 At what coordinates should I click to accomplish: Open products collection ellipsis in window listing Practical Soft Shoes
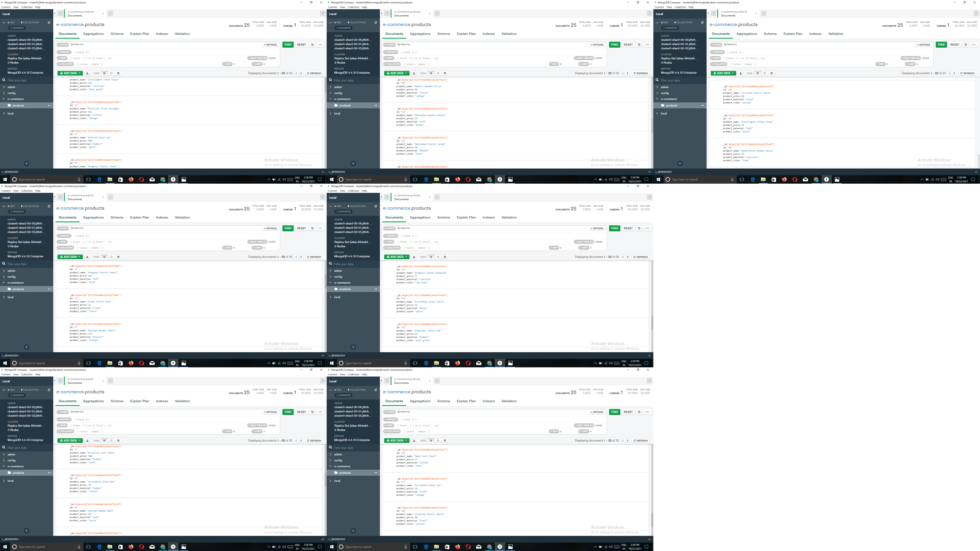pos(49,473)
